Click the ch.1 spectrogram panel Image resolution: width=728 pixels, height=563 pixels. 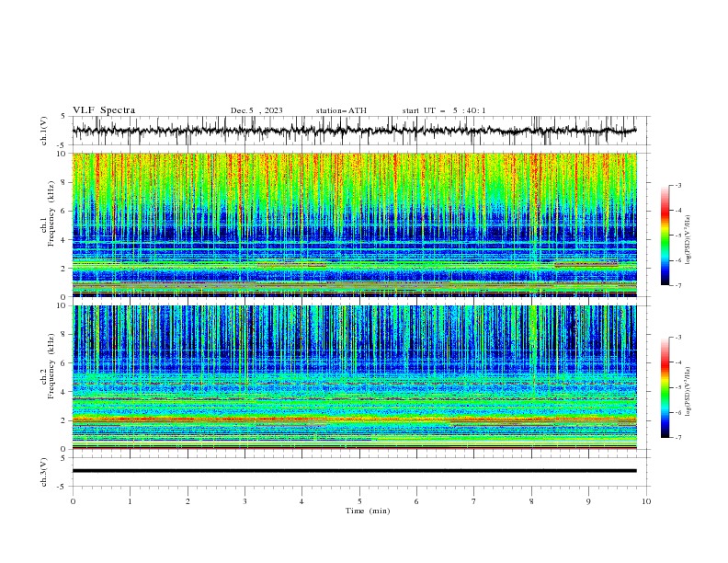pyautogui.click(x=354, y=224)
